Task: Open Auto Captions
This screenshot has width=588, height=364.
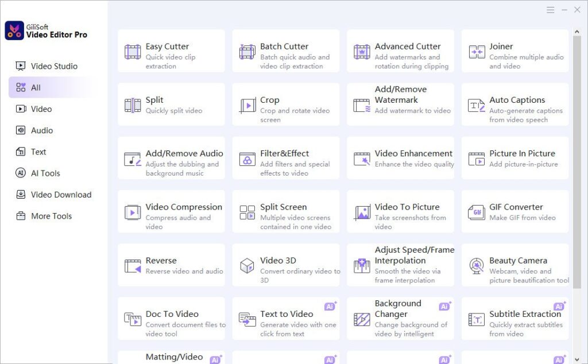Action: [514, 104]
